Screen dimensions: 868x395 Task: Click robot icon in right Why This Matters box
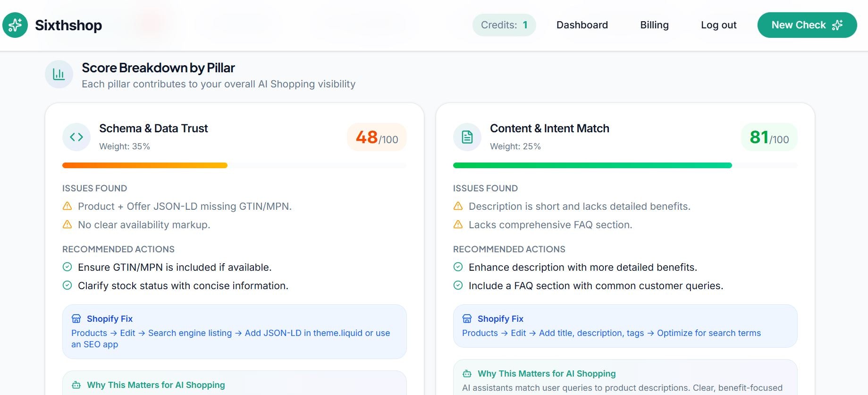[467, 374]
